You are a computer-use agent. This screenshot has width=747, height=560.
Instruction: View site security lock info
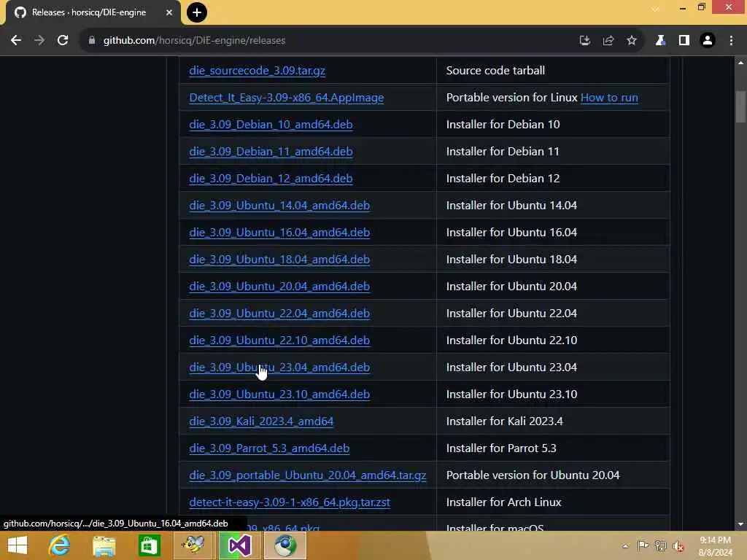point(92,41)
